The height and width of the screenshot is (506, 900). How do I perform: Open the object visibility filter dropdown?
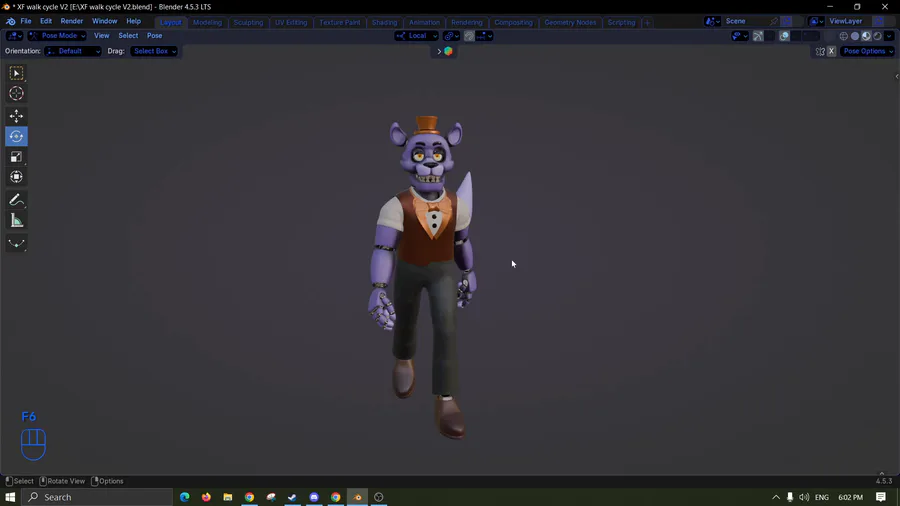pos(740,36)
